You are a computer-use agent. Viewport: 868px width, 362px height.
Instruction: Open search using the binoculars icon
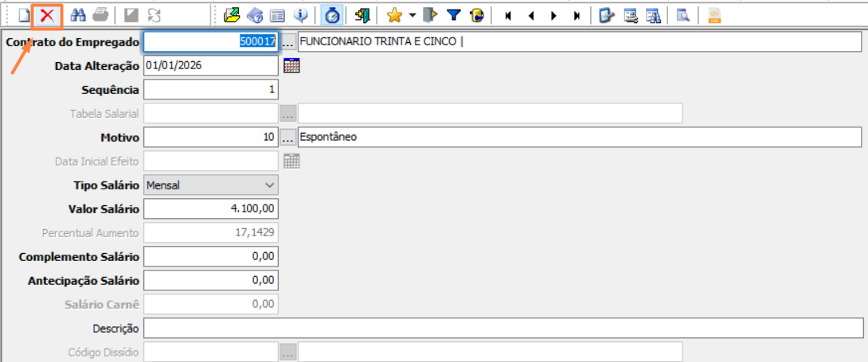click(78, 15)
